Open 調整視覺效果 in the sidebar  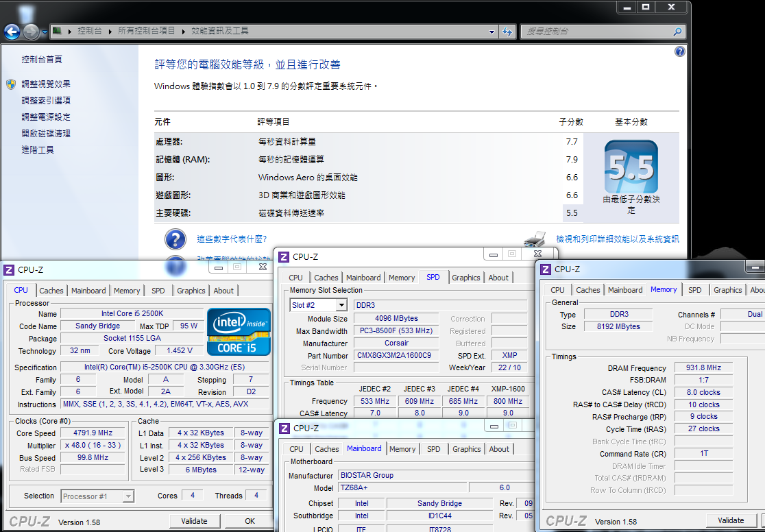[46, 84]
